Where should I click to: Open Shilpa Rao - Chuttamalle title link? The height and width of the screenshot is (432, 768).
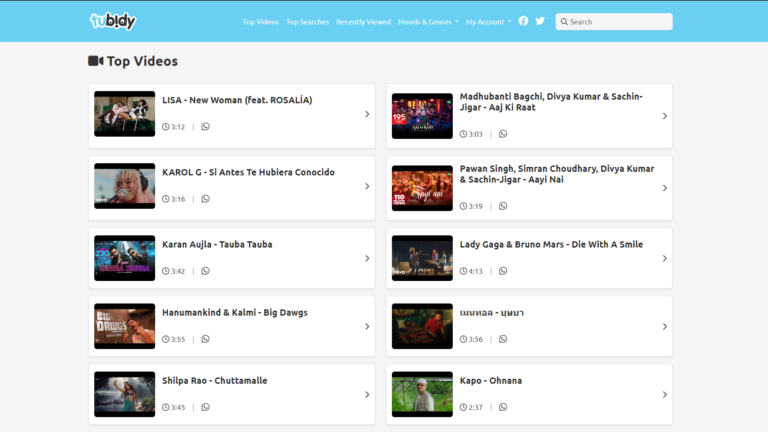point(215,381)
